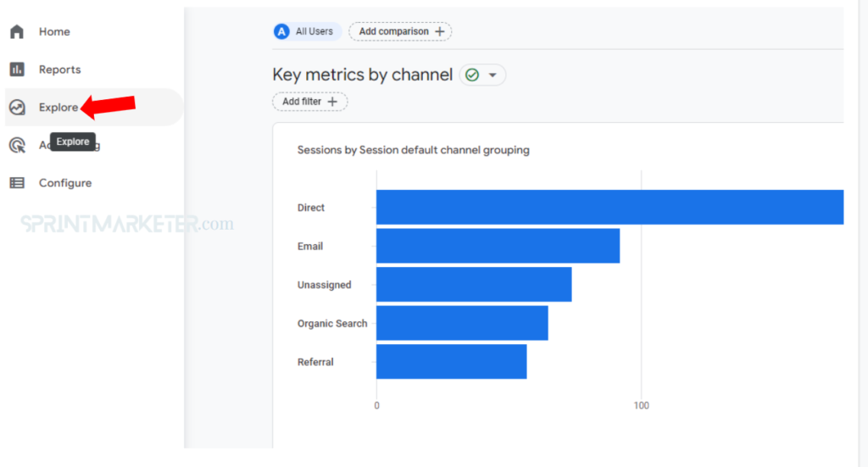Click the Explore compass icon in sidebar
868x467 pixels.
[x=17, y=108]
